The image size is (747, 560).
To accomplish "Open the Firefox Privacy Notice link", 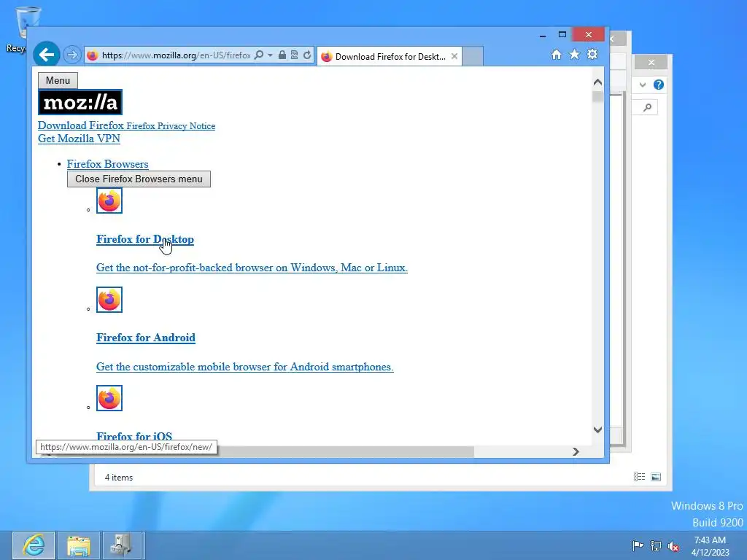I will click(x=171, y=125).
